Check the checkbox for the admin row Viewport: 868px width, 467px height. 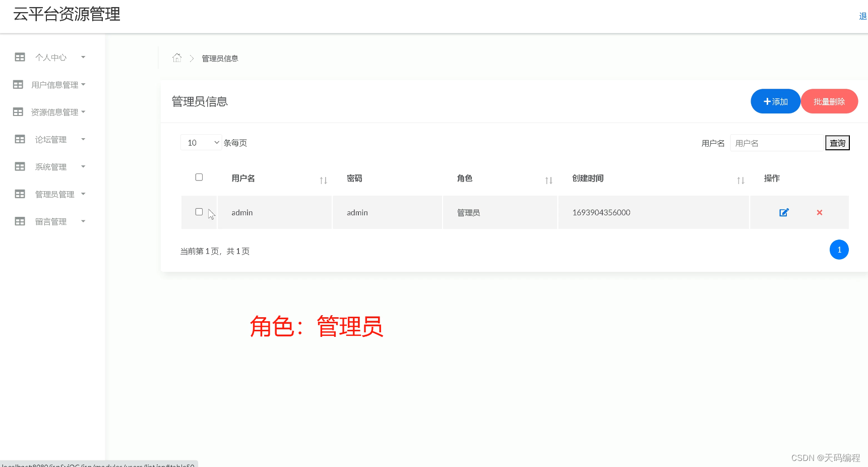[199, 212]
